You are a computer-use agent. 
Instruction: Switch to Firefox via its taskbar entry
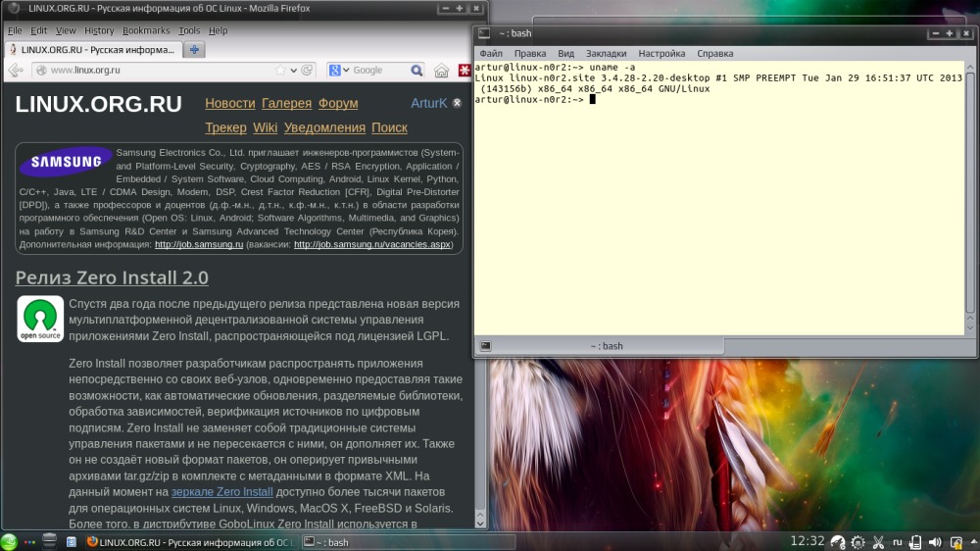point(191,542)
